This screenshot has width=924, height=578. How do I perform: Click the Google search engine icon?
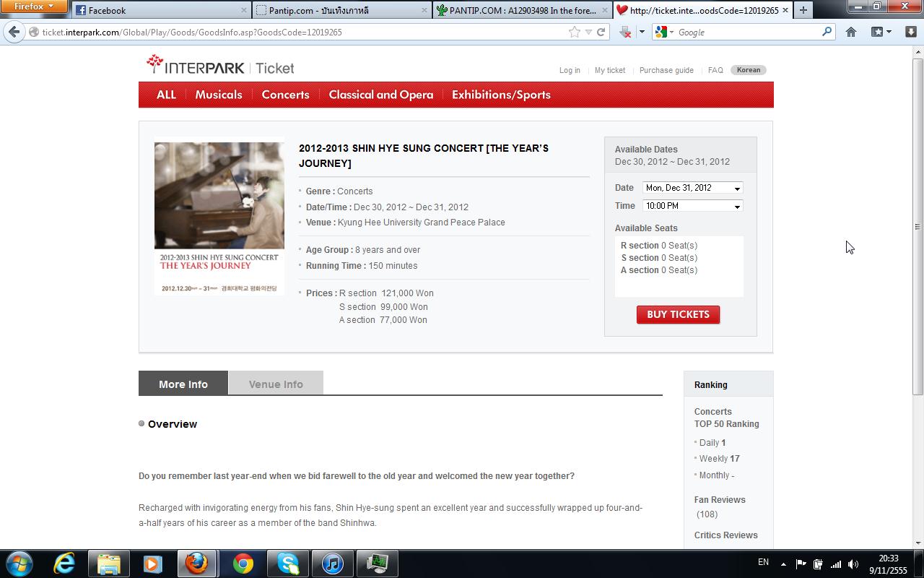tap(661, 32)
